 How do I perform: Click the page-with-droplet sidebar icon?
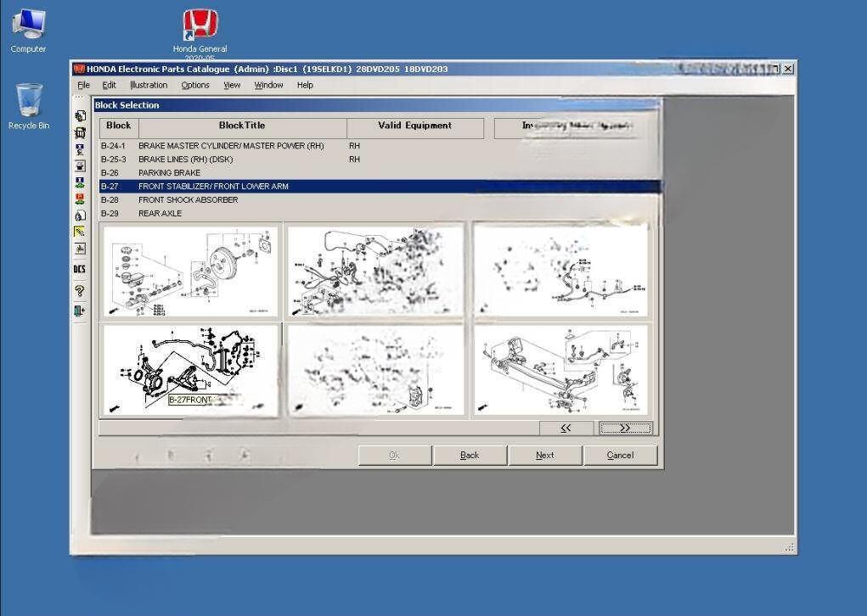80,216
